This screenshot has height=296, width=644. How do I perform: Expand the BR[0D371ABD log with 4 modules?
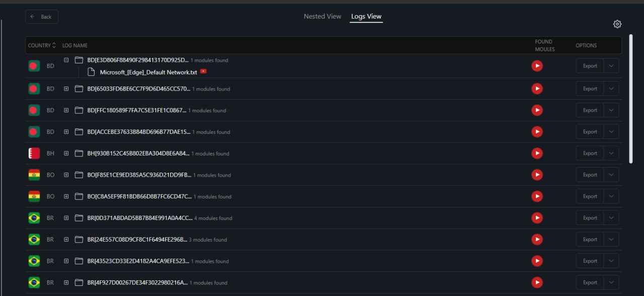66,218
